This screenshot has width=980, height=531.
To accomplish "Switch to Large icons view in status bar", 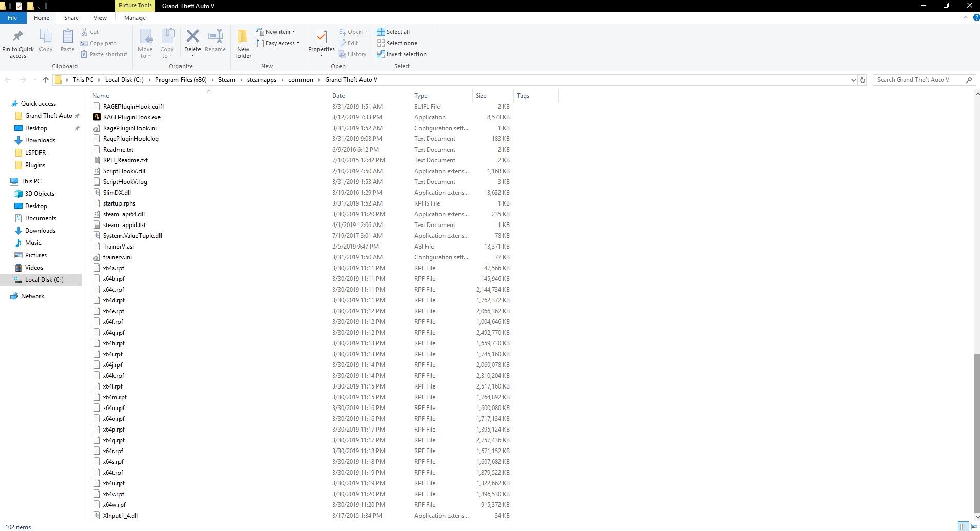I will coord(974,526).
